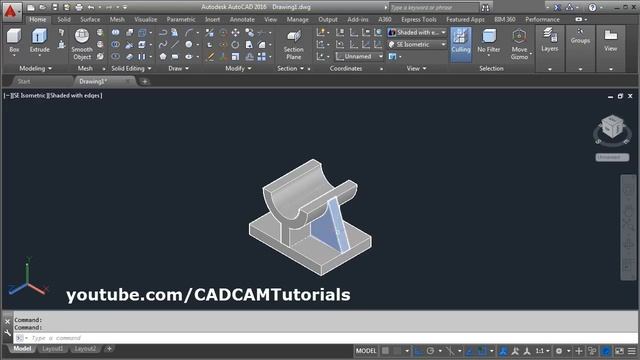The height and width of the screenshot is (360, 640).
Task: Toggle snap mode in status bar
Action: 398,351
